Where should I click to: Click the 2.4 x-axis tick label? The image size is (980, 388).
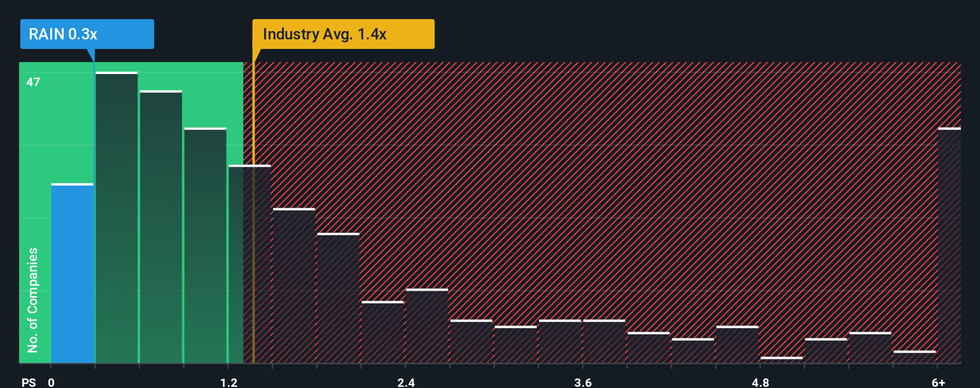(406, 382)
